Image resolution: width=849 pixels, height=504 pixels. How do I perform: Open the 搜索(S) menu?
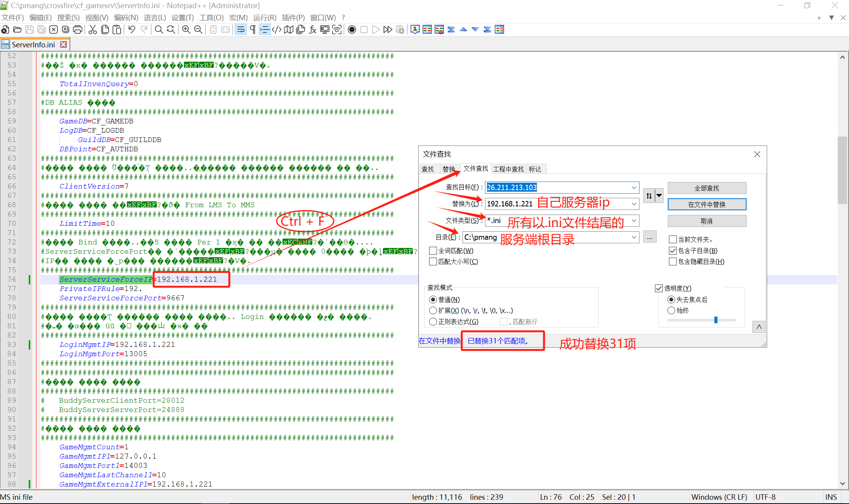(68, 17)
